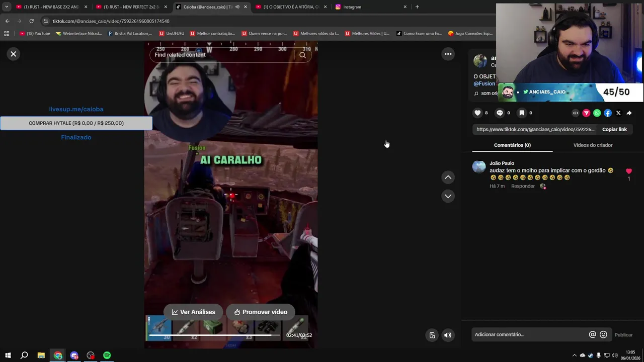This screenshot has width=644, height=362.
Task: Click the browser back arrow
Action: point(7,21)
